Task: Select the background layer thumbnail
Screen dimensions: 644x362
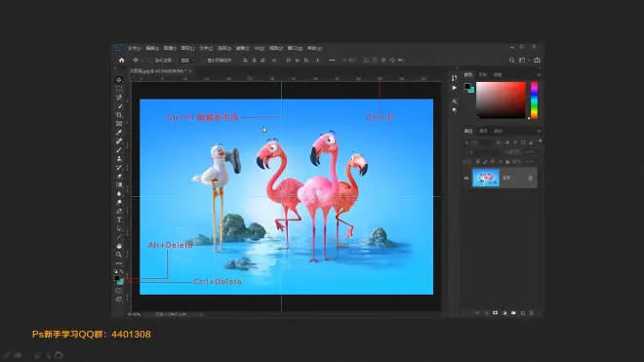Action: click(486, 178)
